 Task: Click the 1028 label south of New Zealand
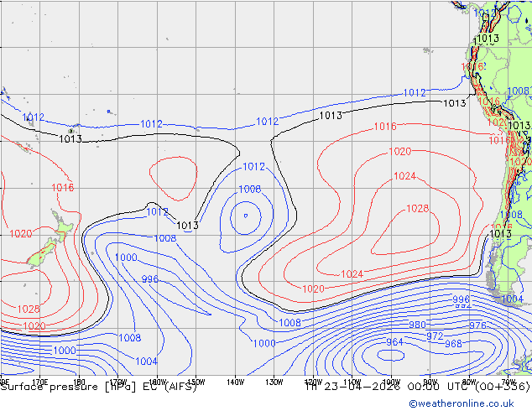pyautogui.click(x=29, y=309)
